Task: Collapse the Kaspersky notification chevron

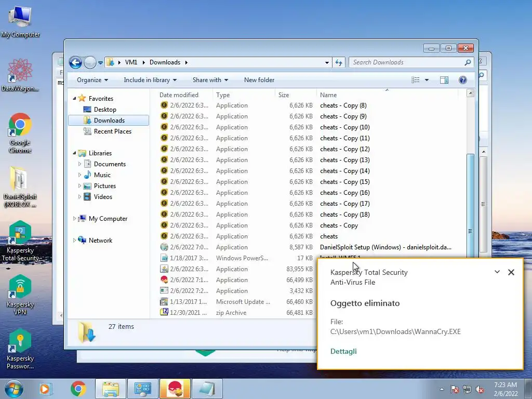Action: point(497,272)
